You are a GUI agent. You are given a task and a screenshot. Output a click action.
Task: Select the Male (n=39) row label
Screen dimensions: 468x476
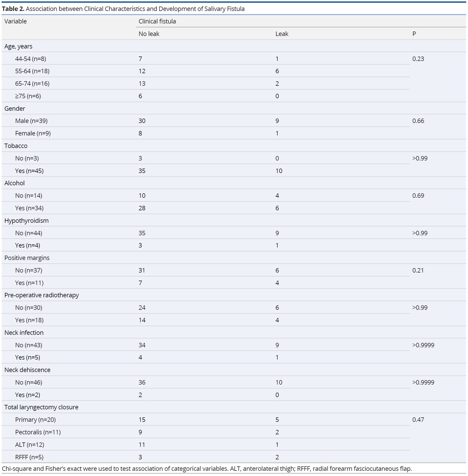(31, 121)
